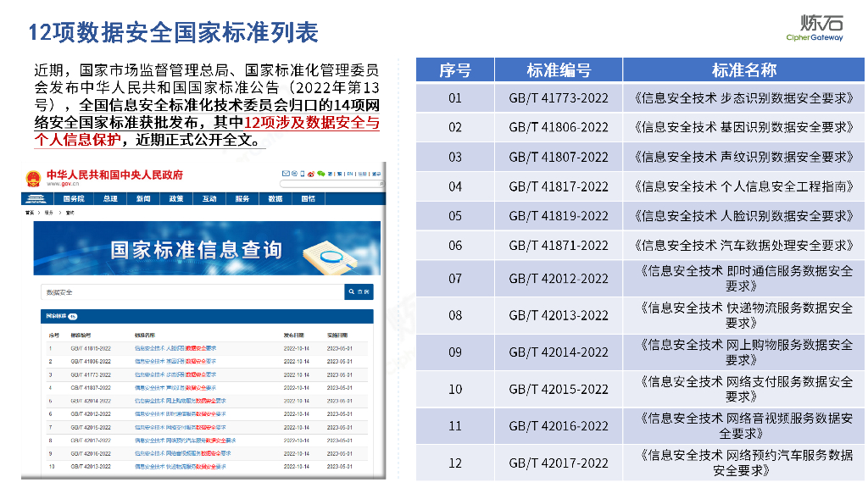
Task: Open the 数据 navigation menu item
Action: (x=275, y=198)
